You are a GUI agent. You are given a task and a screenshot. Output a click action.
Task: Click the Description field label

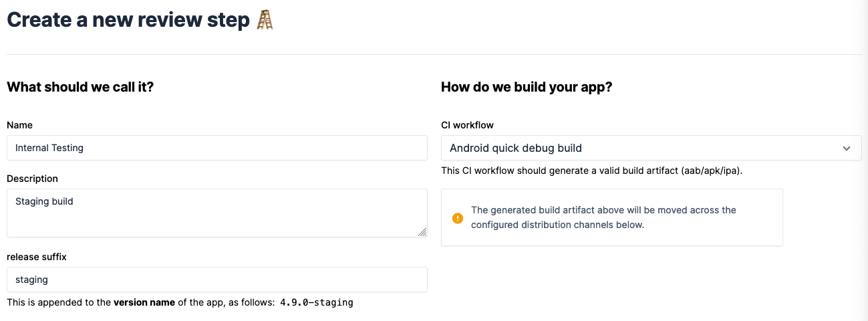[x=32, y=179]
